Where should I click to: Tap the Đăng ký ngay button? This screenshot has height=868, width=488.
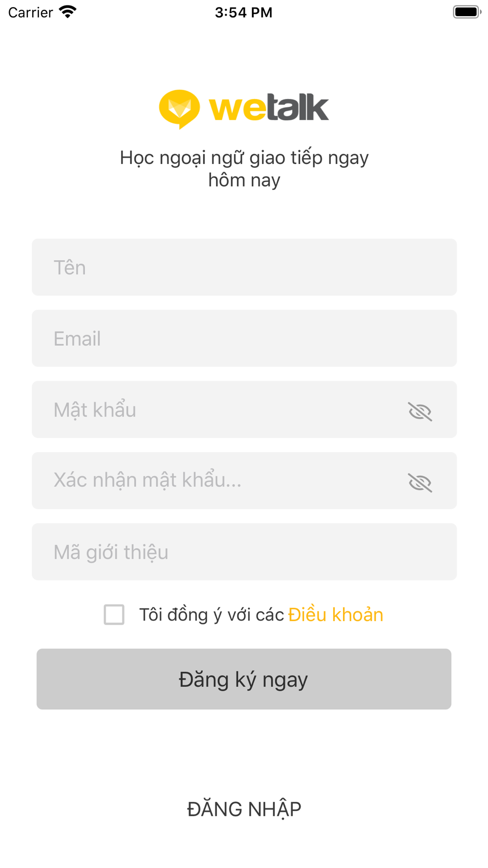tap(244, 679)
